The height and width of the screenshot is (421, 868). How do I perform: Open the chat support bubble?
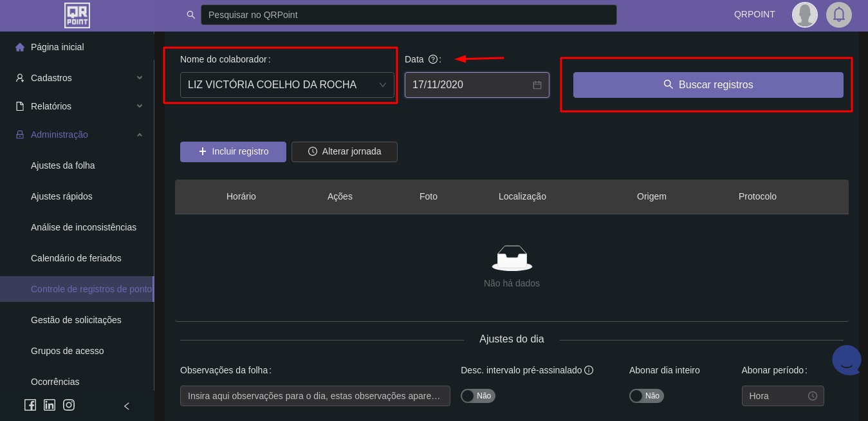(846, 360)
